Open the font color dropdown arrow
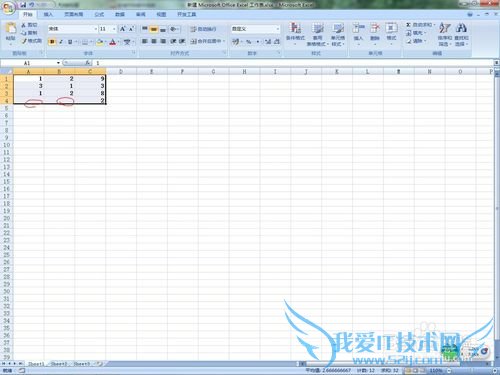 pyautogui.click(x=119, y=42)
